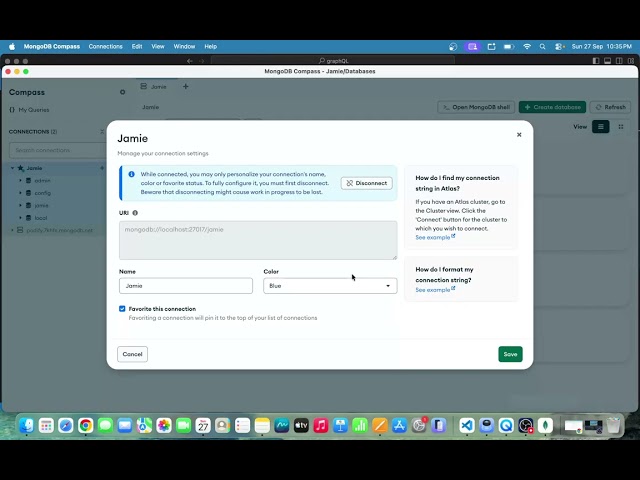Close the Jamie dialog with X
Image resolution: width=640 pixels, height=480 pixels.
pos(519,135)
